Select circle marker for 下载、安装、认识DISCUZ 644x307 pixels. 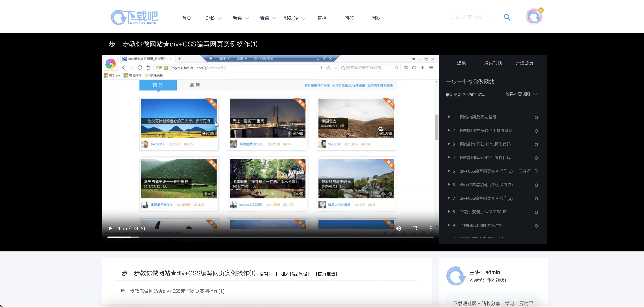tap(536, 212)
